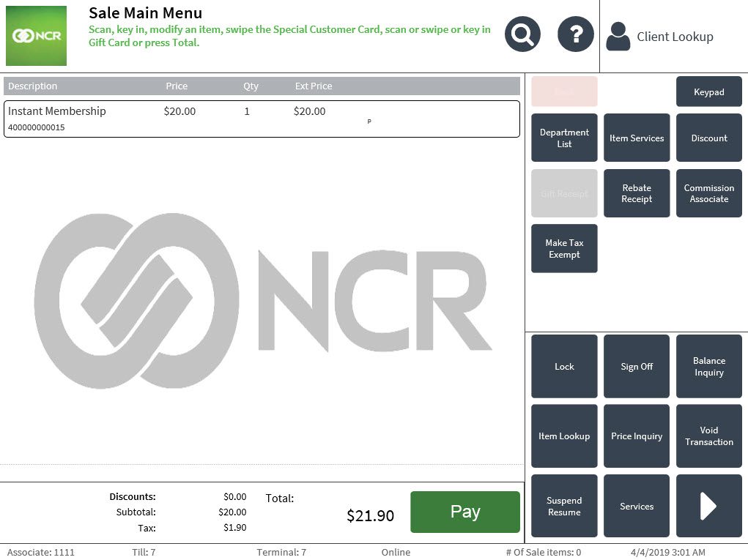The image size is (748, 560).
Task: Click the green Pay button
Action: [465, 512]
